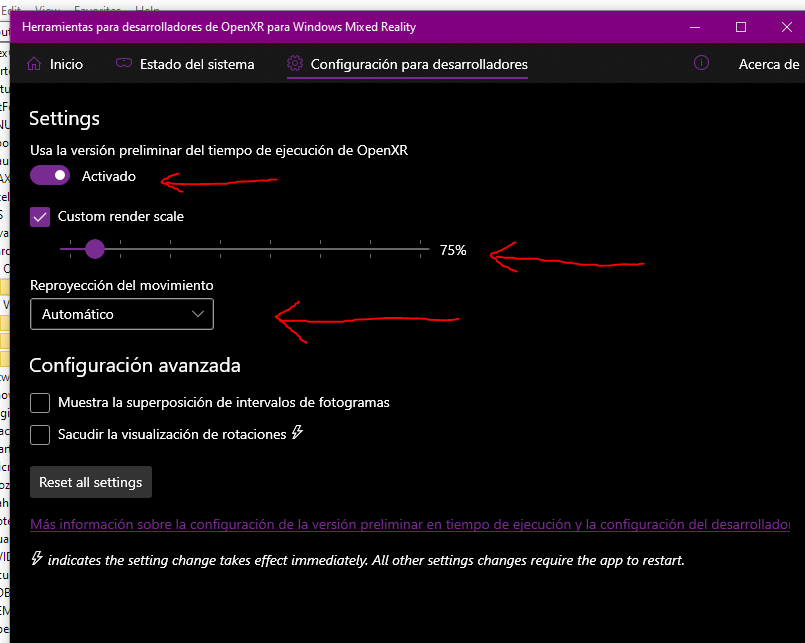The height and width of the screenshot is (643, 805).
Task: Open the Inicio tab
Action: tap(55, 64)
